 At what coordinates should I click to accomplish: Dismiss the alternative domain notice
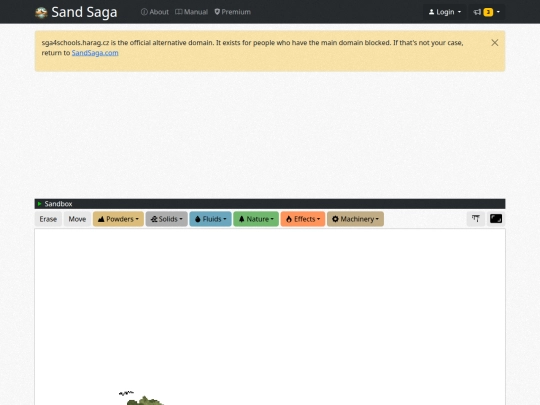tap(495, 42)
